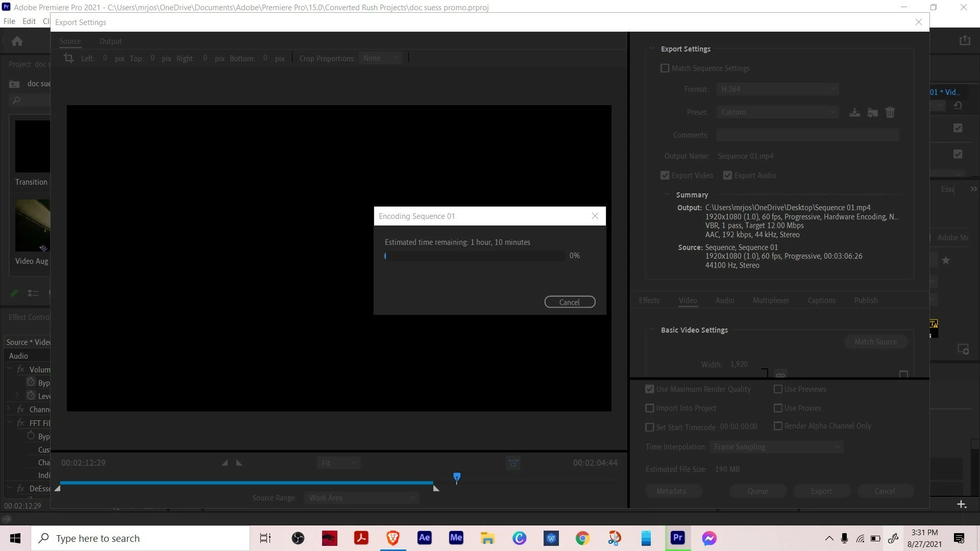The width and height of the screenshot is (980, 551).
Task: Open After Effects from taskbar
Action: click(x=424, y=538)
